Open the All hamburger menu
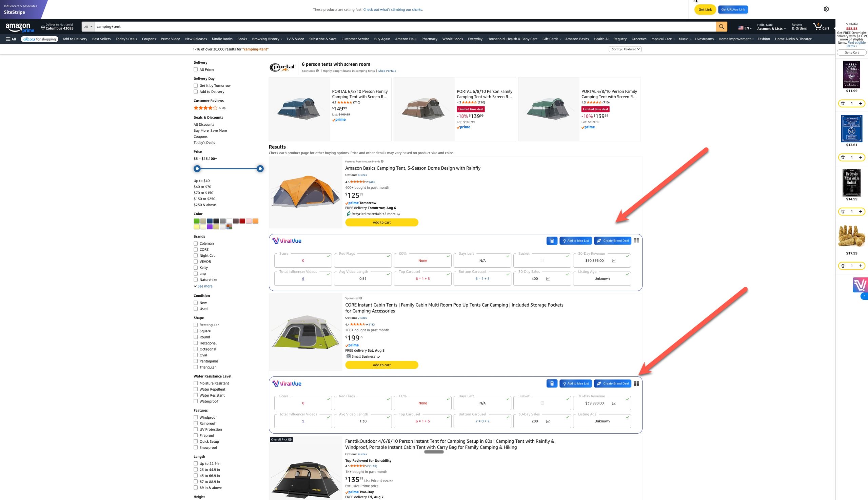Image resolution: width=868 pixels, height=500 pixels. point(11,39)
